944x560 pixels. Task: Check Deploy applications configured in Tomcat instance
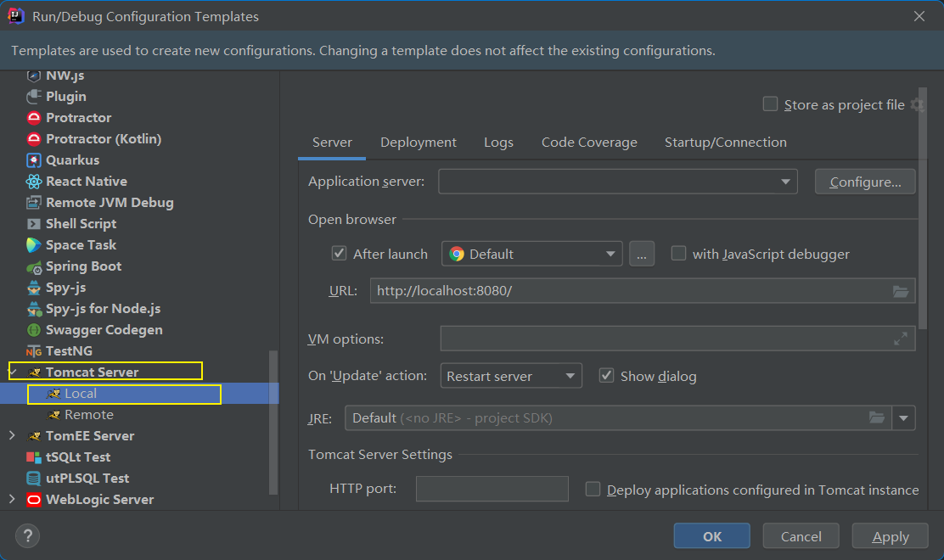click(x=593, y=489)
